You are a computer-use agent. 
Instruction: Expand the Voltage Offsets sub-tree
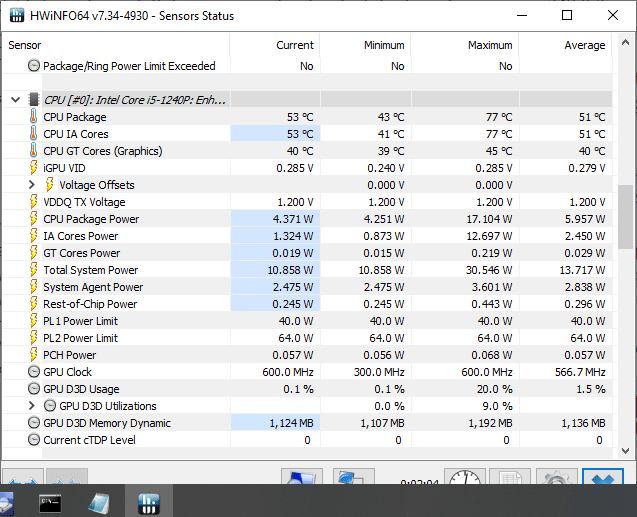[32, 185]
